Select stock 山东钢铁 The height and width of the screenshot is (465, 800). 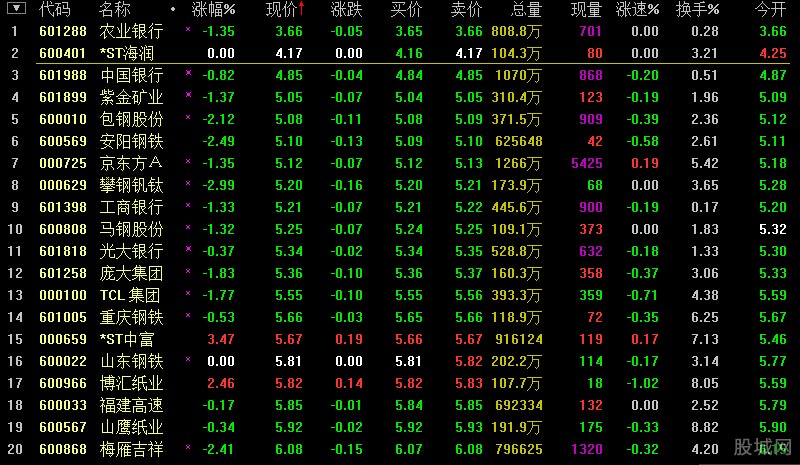pos(131,361)
